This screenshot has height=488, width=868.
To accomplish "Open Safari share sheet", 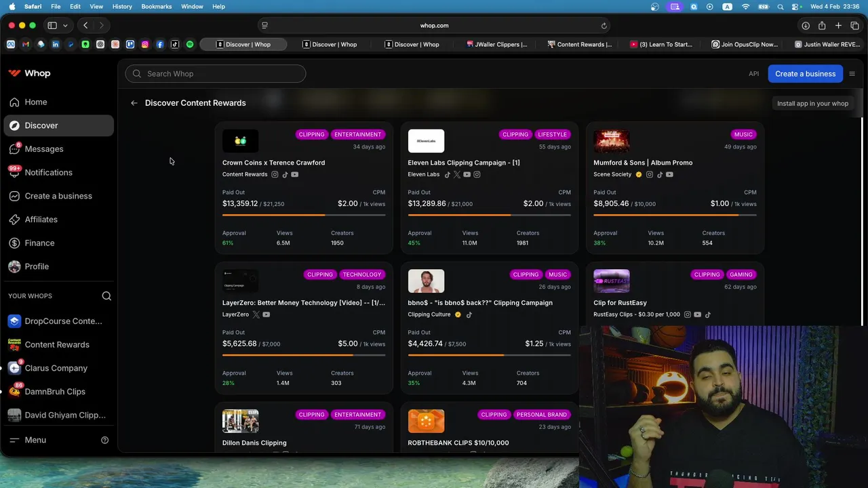I will (822, 26).
